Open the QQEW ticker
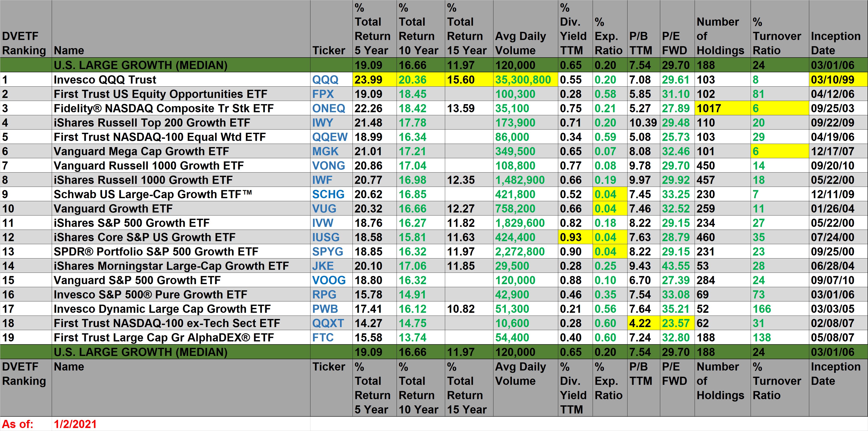Viewport: 868px width, 431px height. 329,137
